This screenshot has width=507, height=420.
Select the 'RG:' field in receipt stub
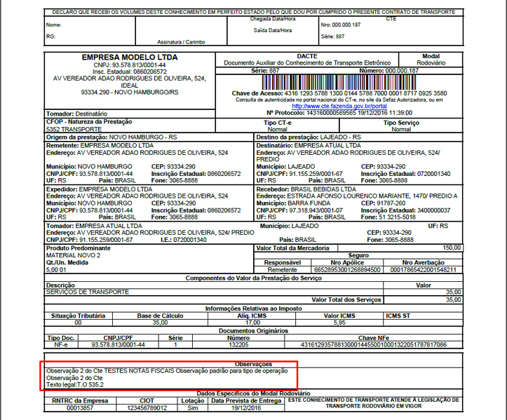[x=50, y=36]
